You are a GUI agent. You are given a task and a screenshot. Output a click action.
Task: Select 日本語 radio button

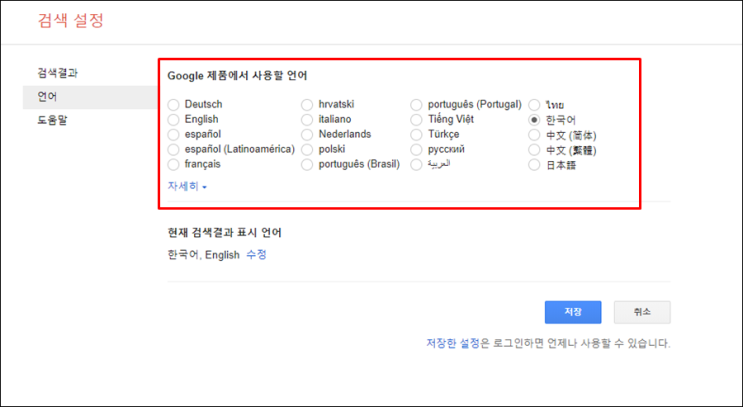(x=534, y=165)
